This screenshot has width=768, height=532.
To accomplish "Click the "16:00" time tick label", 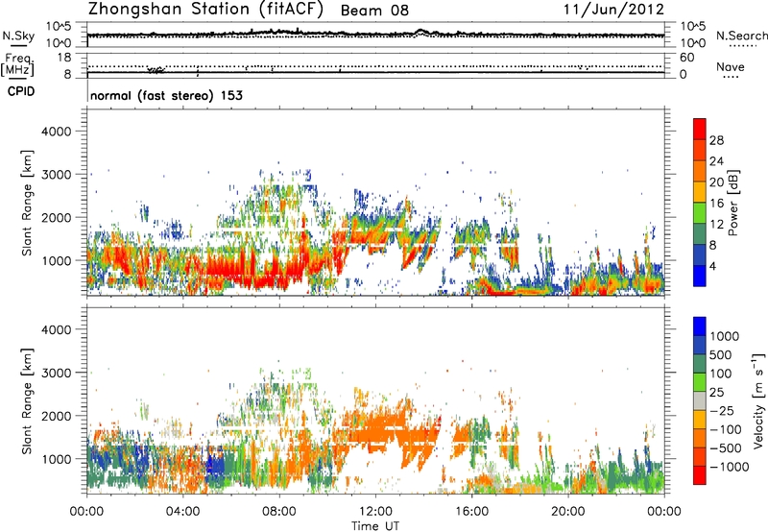I will pyautogui.click(x=471, y=512).
